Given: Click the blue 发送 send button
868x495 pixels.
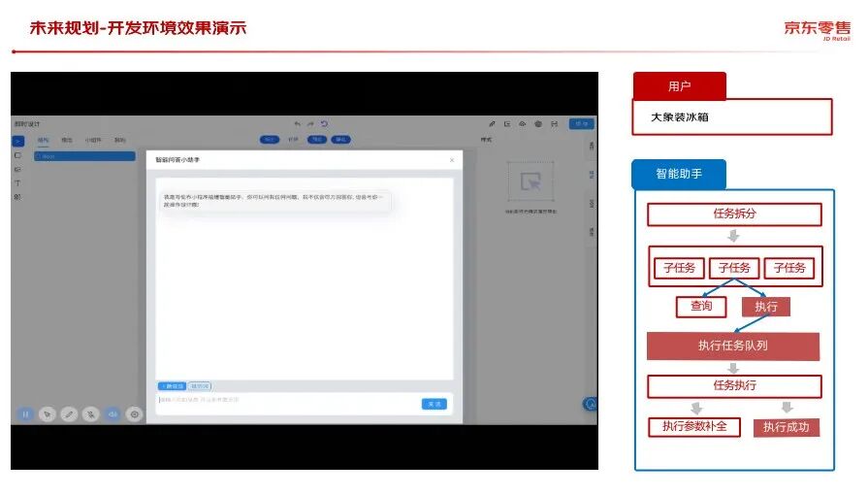Looking at the screenshot, I should (x=434, y=404).
